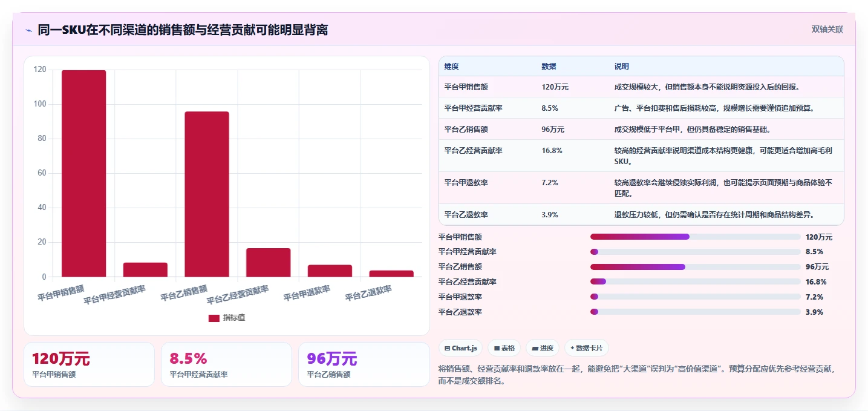The height and width of the screenshot is (411, 868).
Task: Click the 平台甲销售额 progress bar
Action: pos(696,237)
